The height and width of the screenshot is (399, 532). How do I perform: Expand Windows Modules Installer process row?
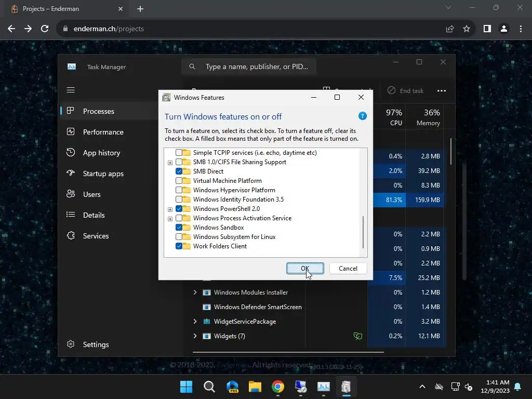[x=195, y=292]
